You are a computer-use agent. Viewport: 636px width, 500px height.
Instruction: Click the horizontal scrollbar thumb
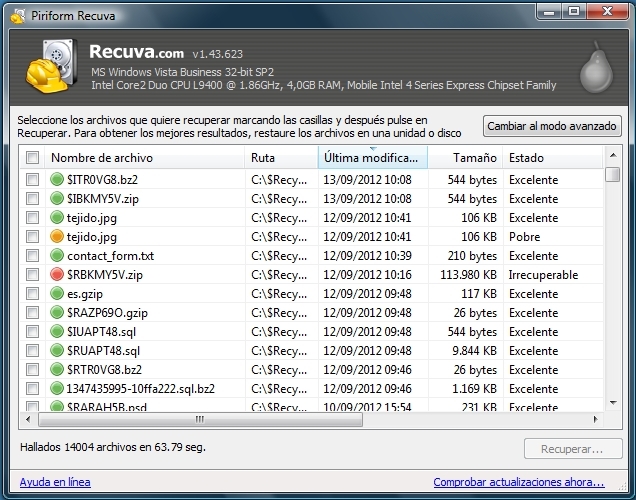(200, 419)
